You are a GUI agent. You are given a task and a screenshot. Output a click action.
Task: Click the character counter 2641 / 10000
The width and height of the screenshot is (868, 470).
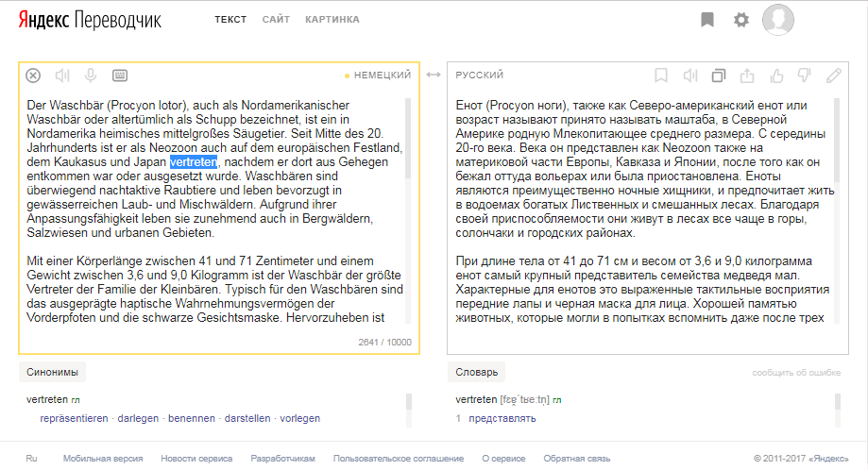(x=384, y=343)
